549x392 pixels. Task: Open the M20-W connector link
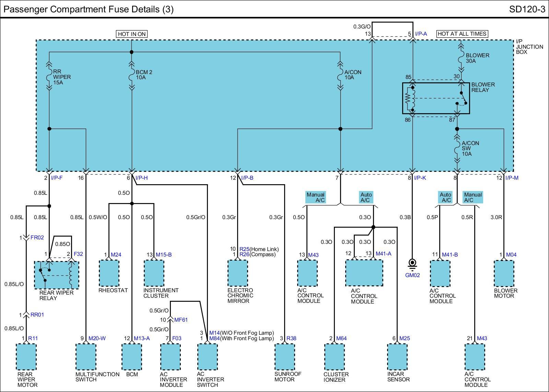click(97, 338)
